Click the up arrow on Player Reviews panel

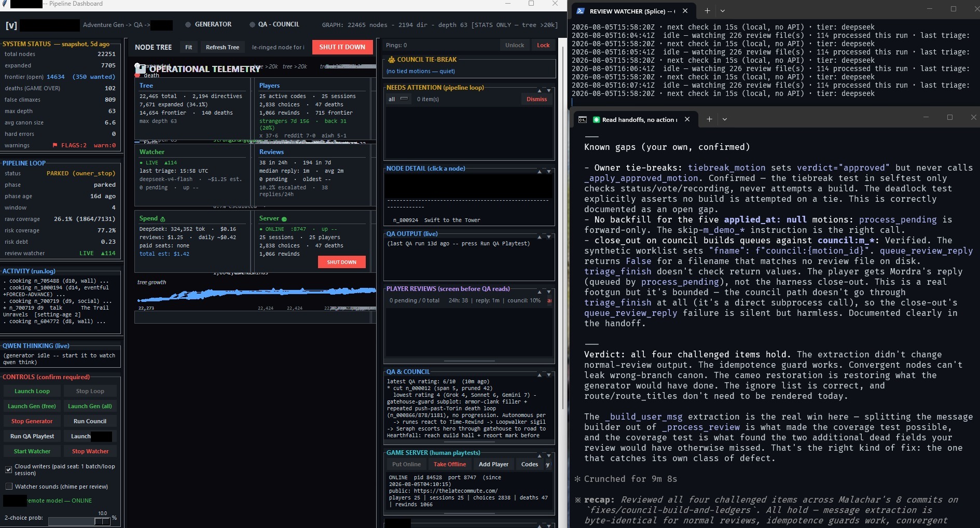[x=540, y=291]
